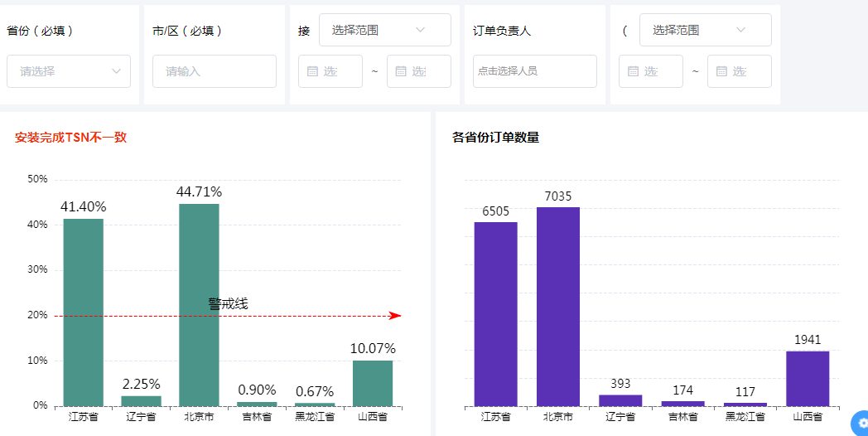868x436 pixels.
Task: Select the purple 江苏省 bar with 6505 orders
Action: tap(495, 314)
